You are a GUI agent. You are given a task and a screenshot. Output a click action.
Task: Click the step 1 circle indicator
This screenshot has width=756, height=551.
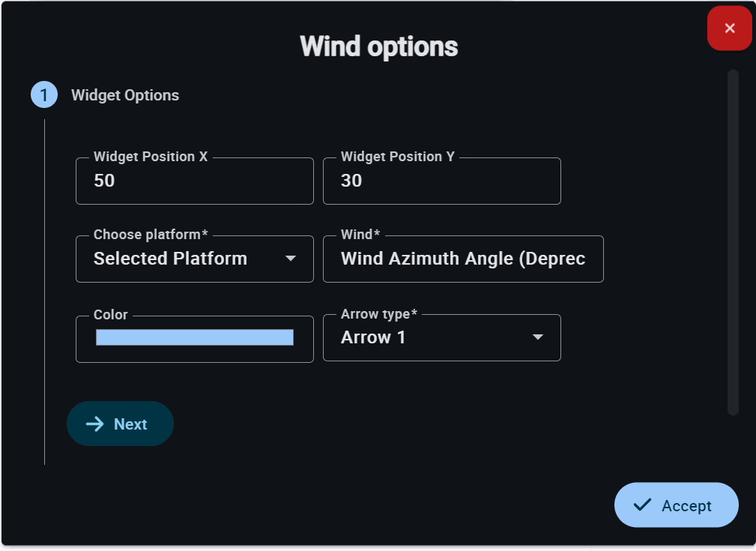pyautogui.click(x=43, y=95)
